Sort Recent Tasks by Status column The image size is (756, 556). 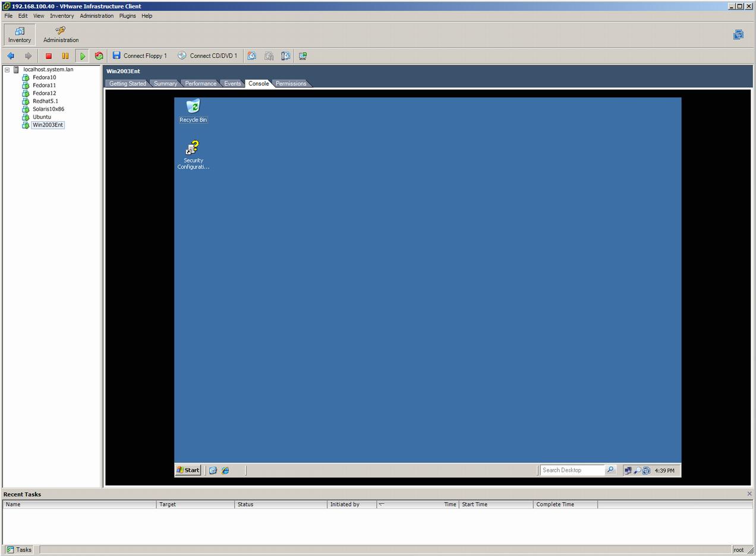281,504
